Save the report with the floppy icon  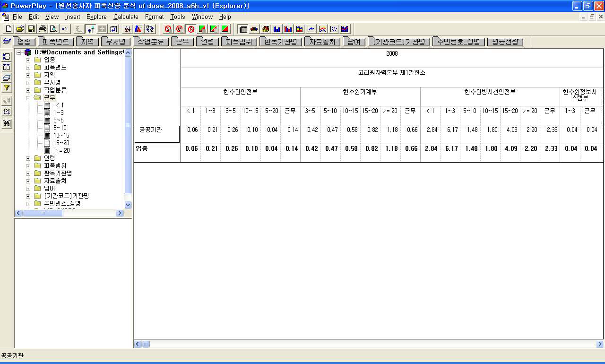pos(31,29)
